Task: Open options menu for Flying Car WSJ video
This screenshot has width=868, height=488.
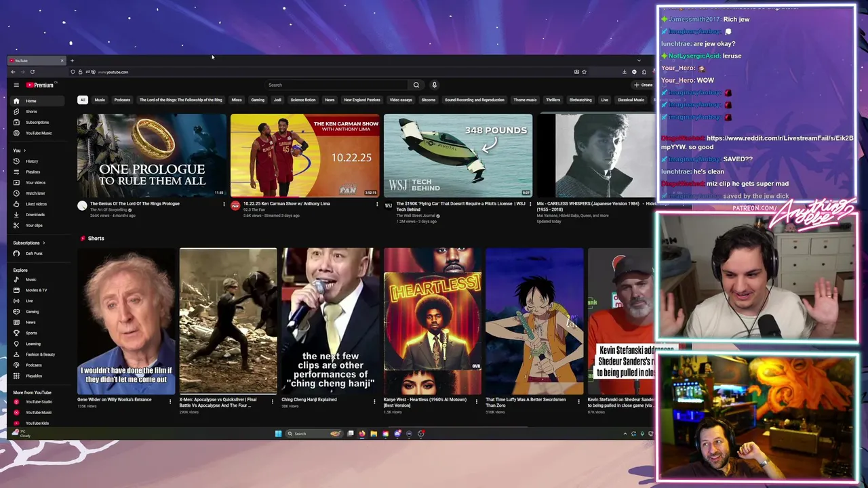Action: [x=530, y=204]
